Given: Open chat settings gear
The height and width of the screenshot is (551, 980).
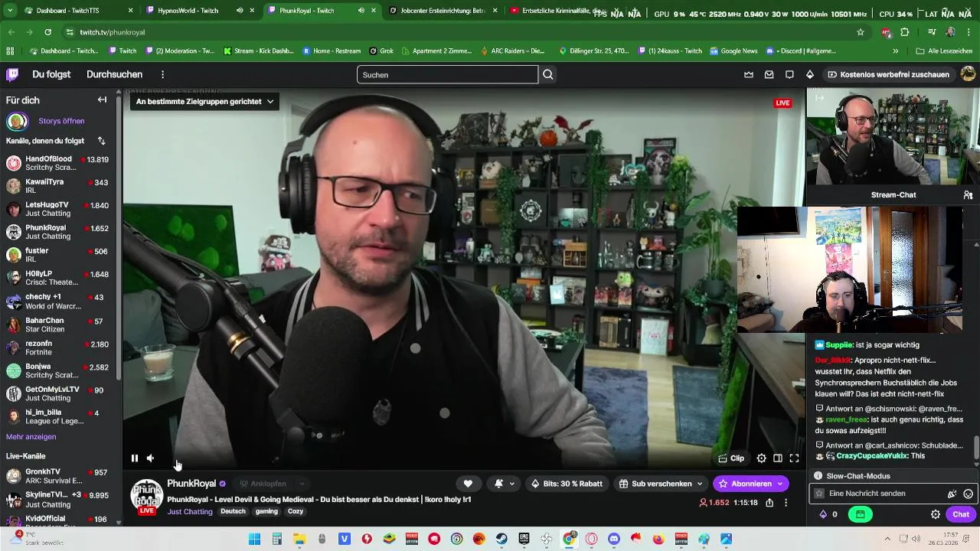Looking at the screenshot, I should coord(935,514).
